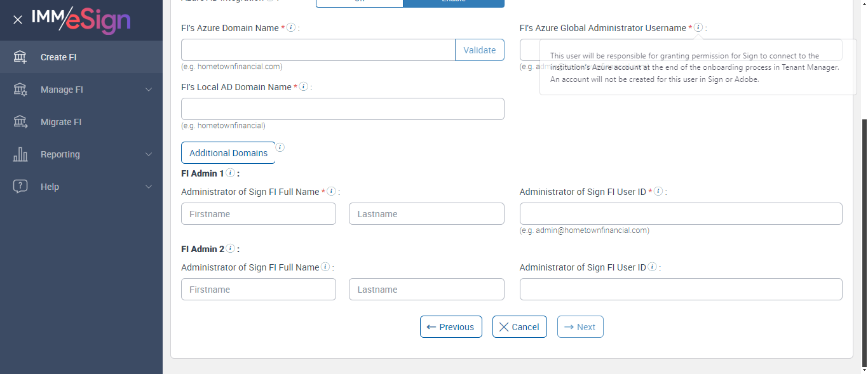868x374 pixels.
Task: Click the '(e.g. admin@hometownfinancial.com)' hint under Admin 1 User ID
Action: [x=585, y=230]
